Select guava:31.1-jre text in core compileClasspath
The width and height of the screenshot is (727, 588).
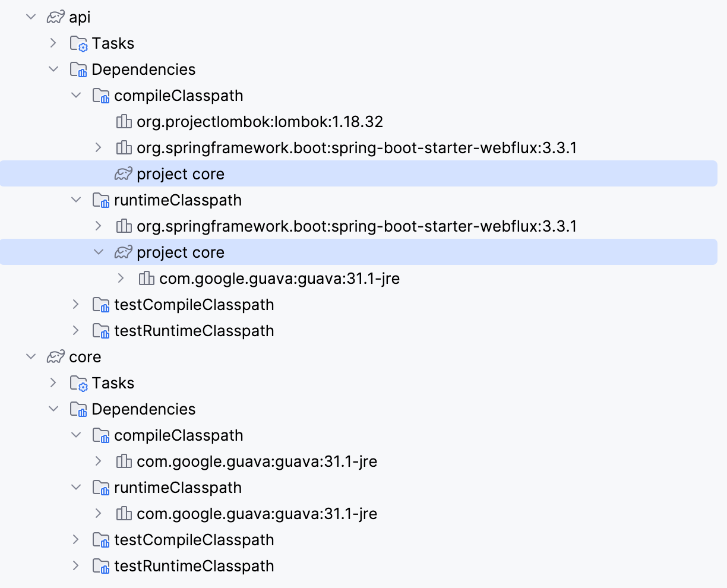pyautogui.click(x=257, y=461)
